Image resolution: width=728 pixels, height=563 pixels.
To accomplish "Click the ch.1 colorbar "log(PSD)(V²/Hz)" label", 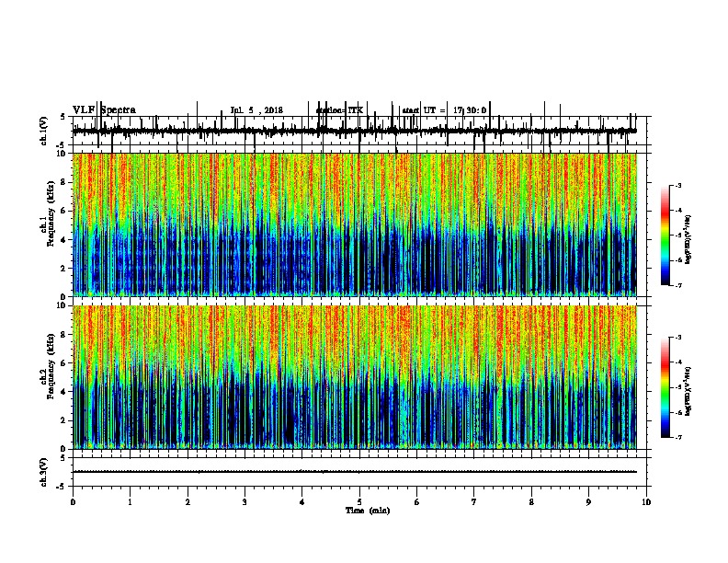I will point(688,239).
